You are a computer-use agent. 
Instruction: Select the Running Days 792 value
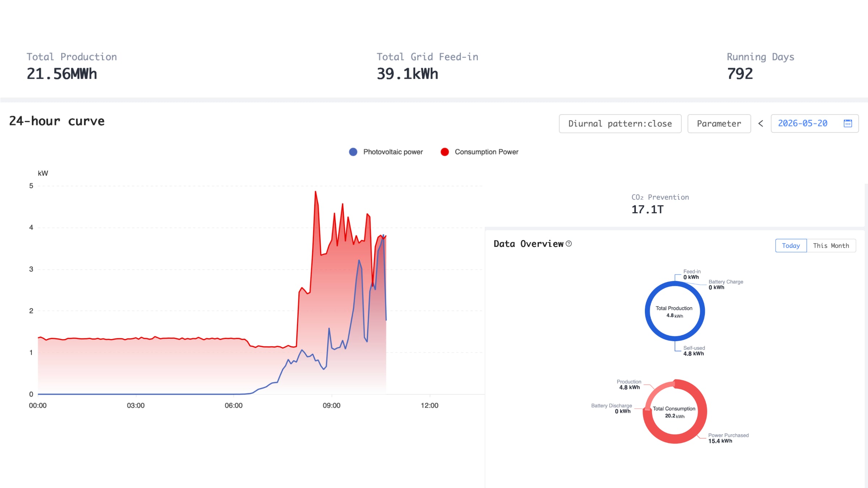tap(740, 74)
